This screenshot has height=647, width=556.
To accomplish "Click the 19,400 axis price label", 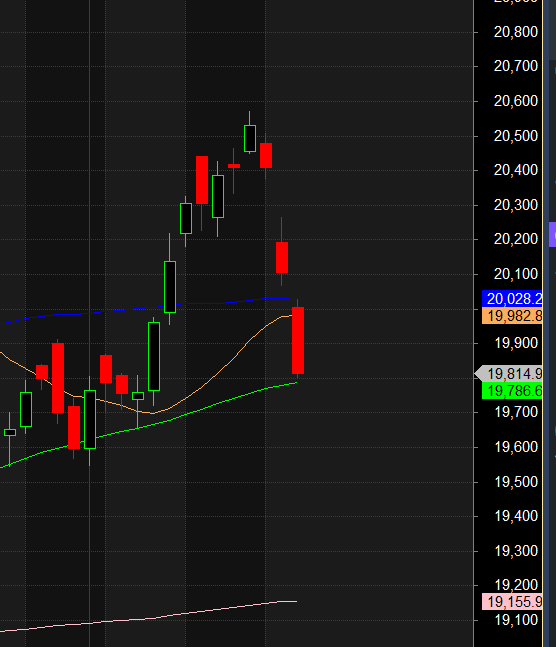I will 516,516.
